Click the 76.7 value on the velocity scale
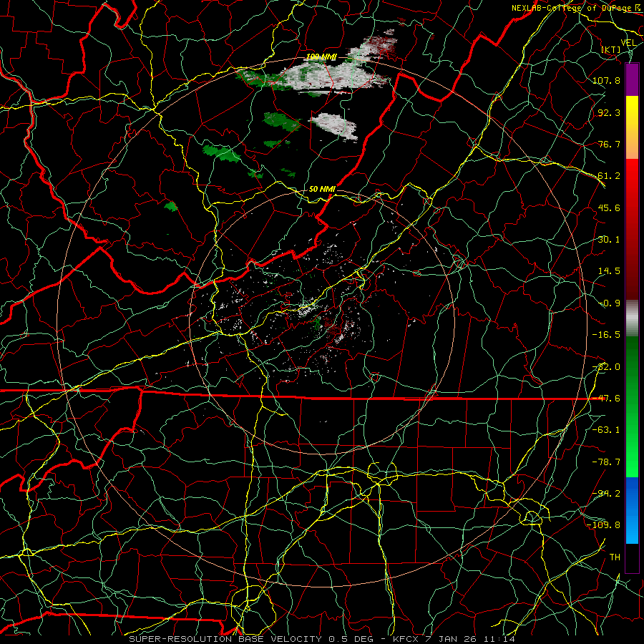The width and height of the screenshot is (644, 644). [609, 144]
